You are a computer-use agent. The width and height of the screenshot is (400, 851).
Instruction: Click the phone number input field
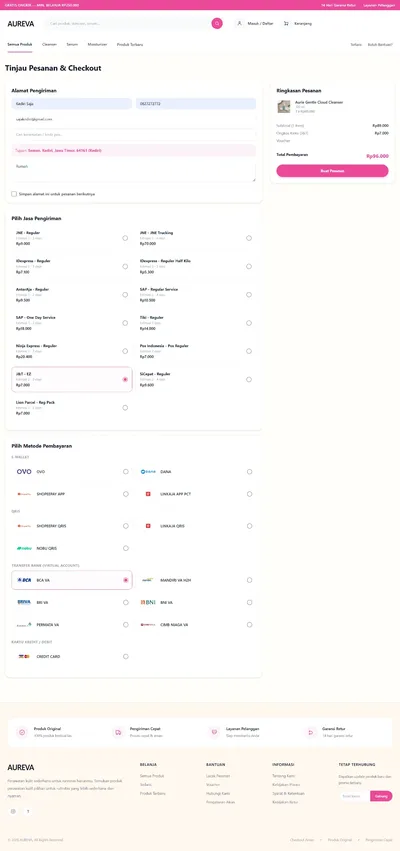click(196, 104)
